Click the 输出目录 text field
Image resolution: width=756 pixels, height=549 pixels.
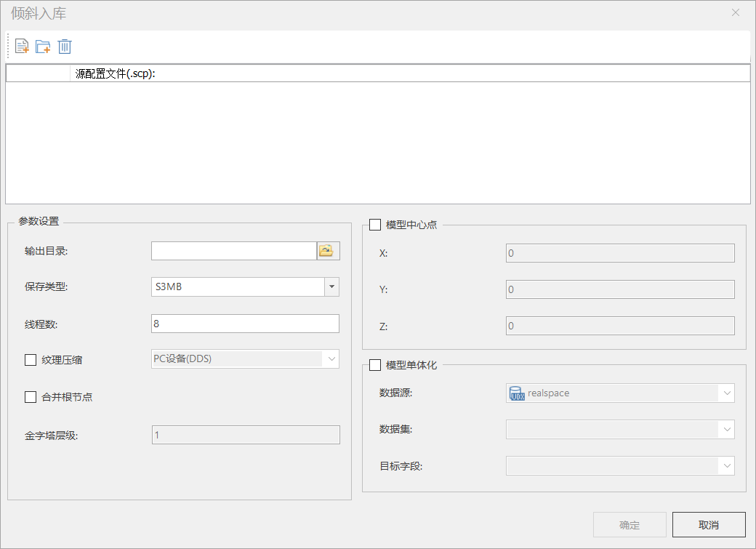(233, 251)
